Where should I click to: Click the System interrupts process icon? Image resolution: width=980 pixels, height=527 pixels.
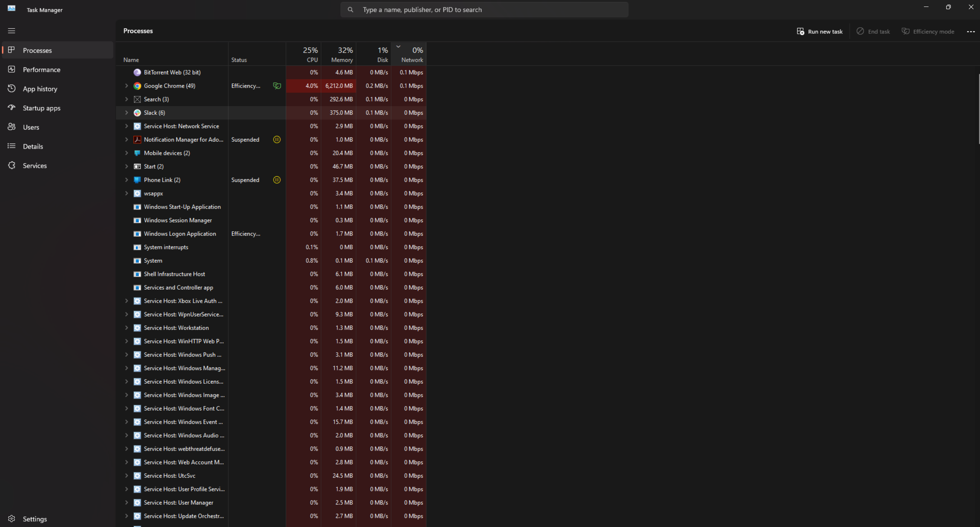tap(137, 247)
